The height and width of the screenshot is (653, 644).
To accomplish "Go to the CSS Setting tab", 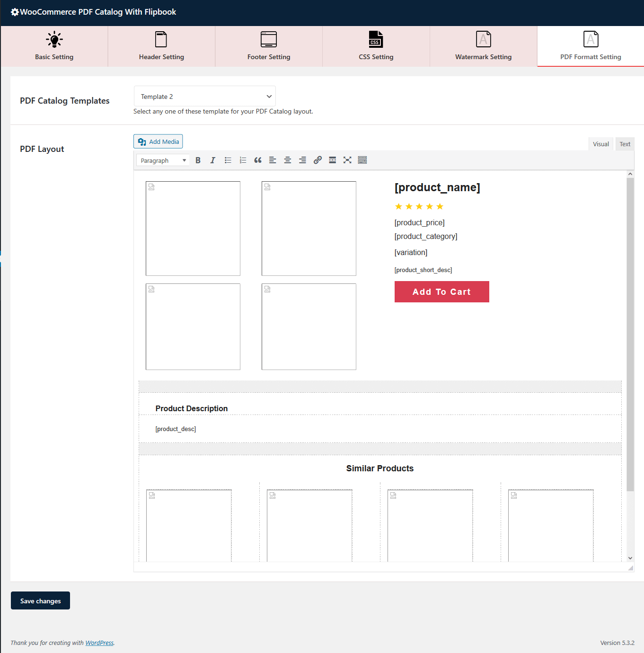I will click(376, 46).
